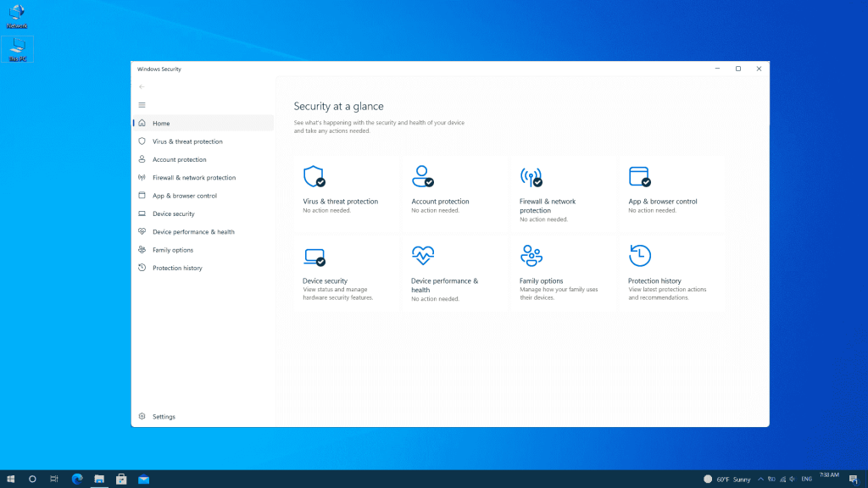The height and width of the screenshot is (488, 868).
Task: Open File Explorer from the taskbar
Action: [99, 480]
